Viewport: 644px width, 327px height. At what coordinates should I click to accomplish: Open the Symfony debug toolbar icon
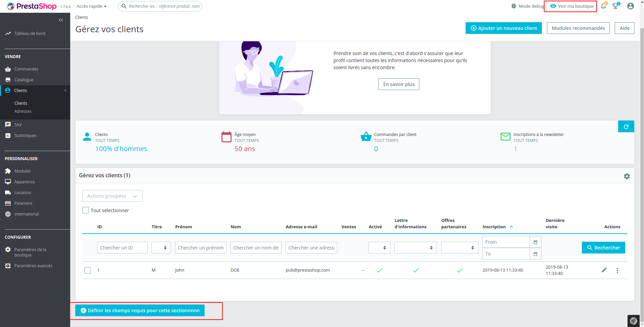634,321
